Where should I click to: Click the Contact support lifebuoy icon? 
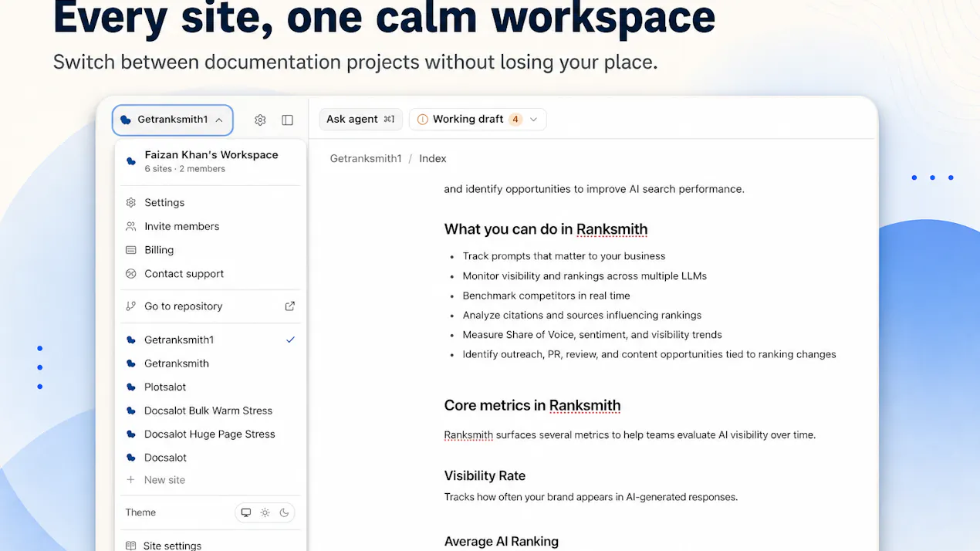point(130,274)
